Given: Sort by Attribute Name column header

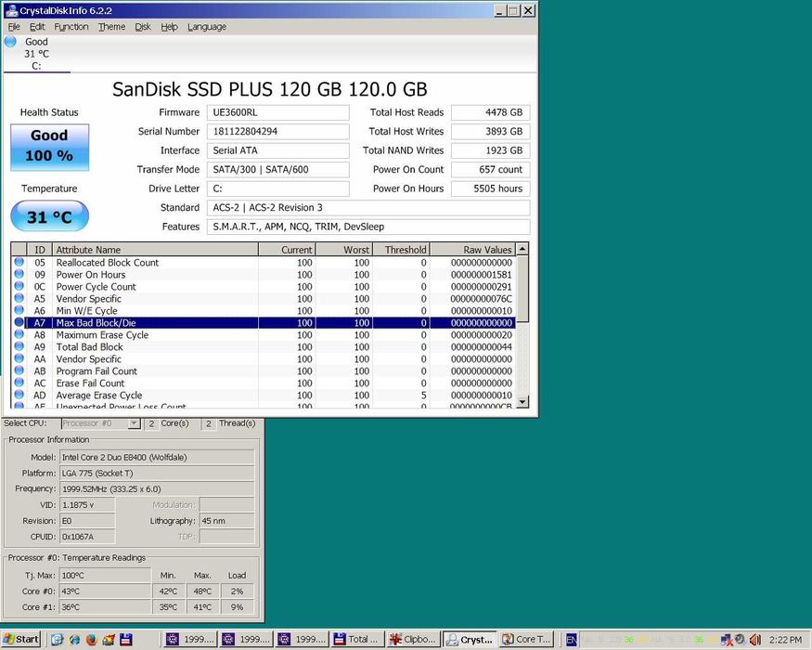Looking at the screenshot, I should [x=155, y=250].
